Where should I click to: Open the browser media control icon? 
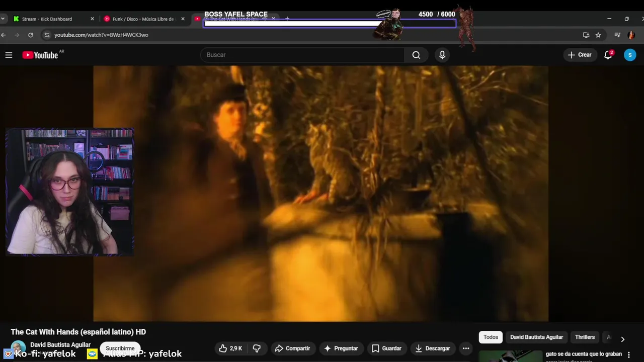(x=617, y=35)
